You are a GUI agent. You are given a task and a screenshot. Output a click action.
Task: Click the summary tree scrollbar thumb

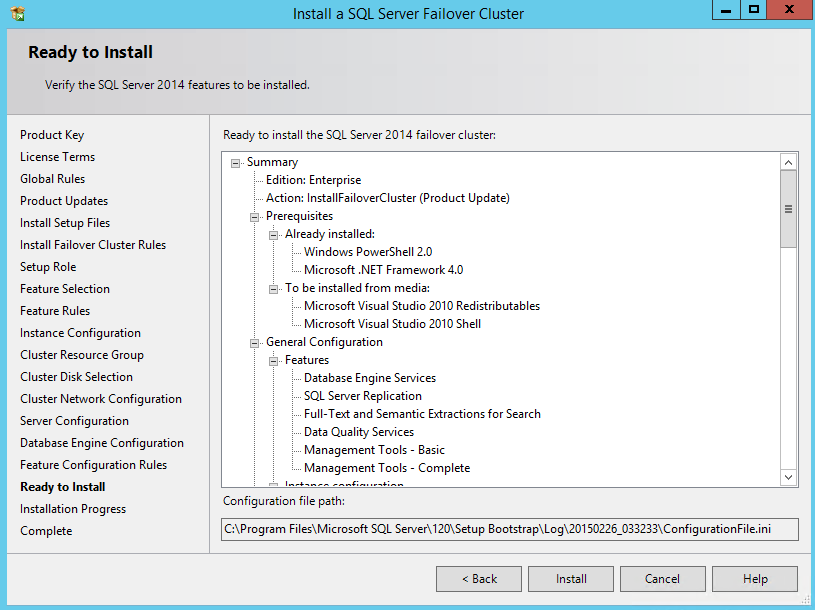[x=788, y=209]
